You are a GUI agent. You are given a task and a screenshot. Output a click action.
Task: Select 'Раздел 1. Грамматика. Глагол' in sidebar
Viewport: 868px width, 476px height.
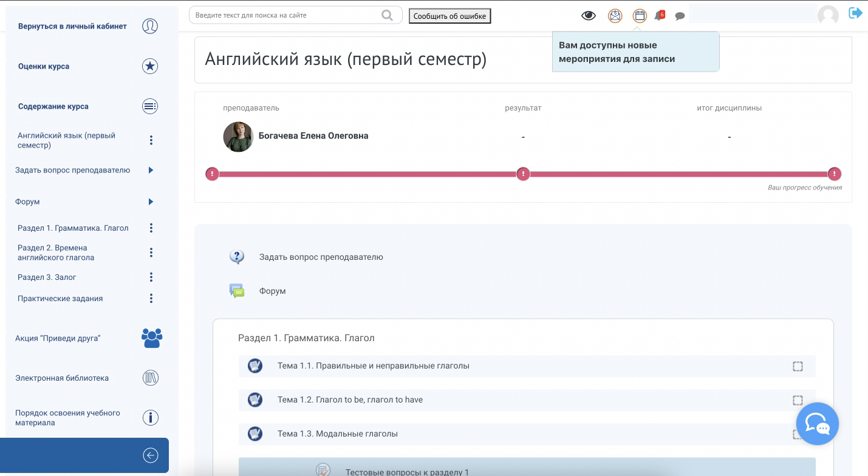(x=73, y=228)
